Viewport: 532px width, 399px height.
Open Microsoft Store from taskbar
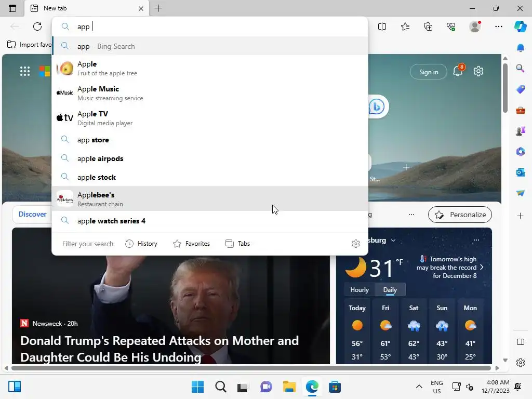(x=335, y=387)
